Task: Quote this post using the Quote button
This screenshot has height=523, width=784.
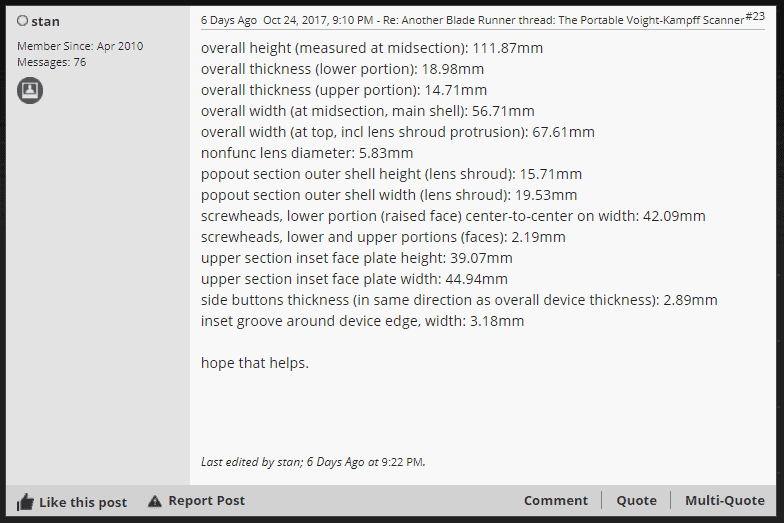Action: click(636, 501)
